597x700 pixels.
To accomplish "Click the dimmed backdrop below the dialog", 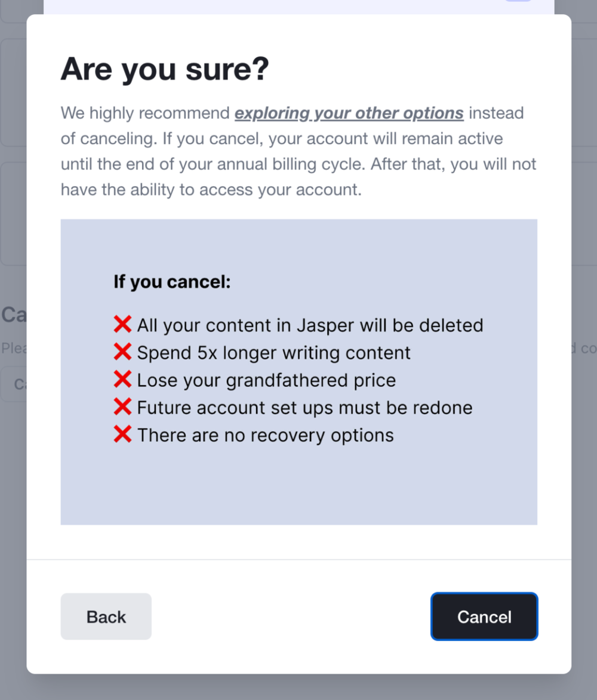I will click(298, 687).
